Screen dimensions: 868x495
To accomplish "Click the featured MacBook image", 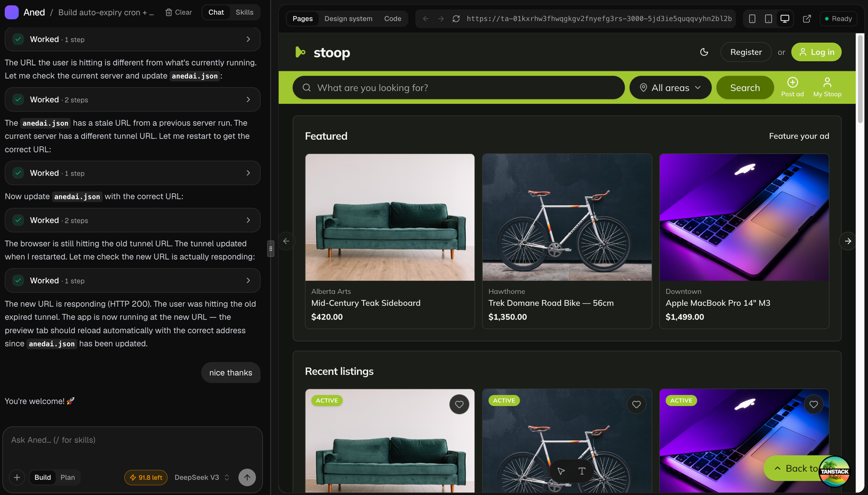I will coord(744,218).
